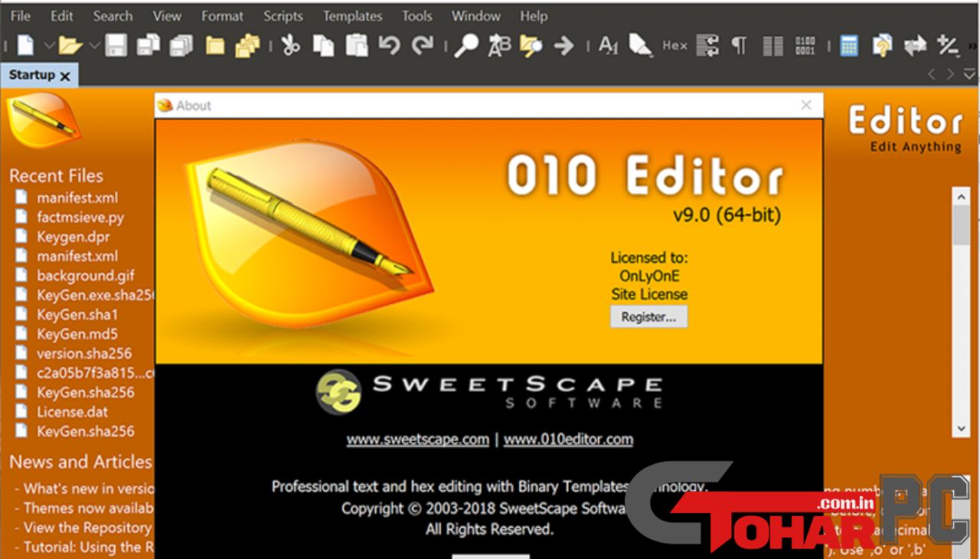Open recent file KeyGen.sha1
Screen dimensions: 980x559
click(x=77, y=315)
